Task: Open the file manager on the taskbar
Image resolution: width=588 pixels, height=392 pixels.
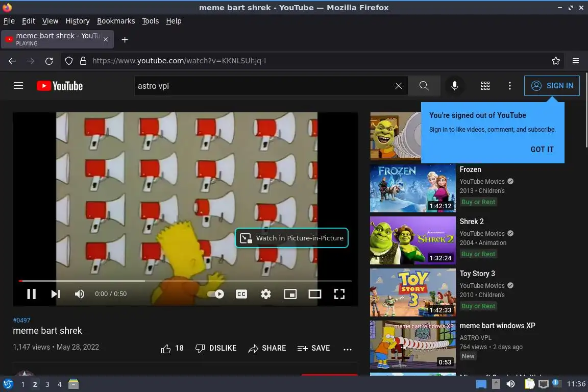Action: click(x=73, y=384)
